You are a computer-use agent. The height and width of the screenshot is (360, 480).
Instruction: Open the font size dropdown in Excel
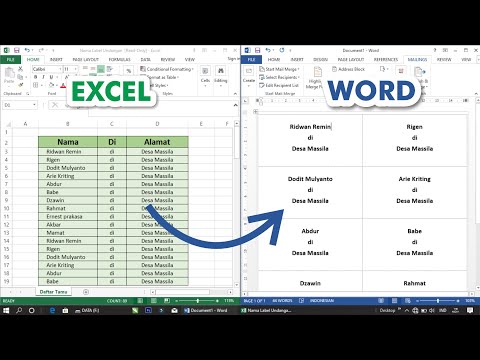pyautogui.click(x=76, y=69)
